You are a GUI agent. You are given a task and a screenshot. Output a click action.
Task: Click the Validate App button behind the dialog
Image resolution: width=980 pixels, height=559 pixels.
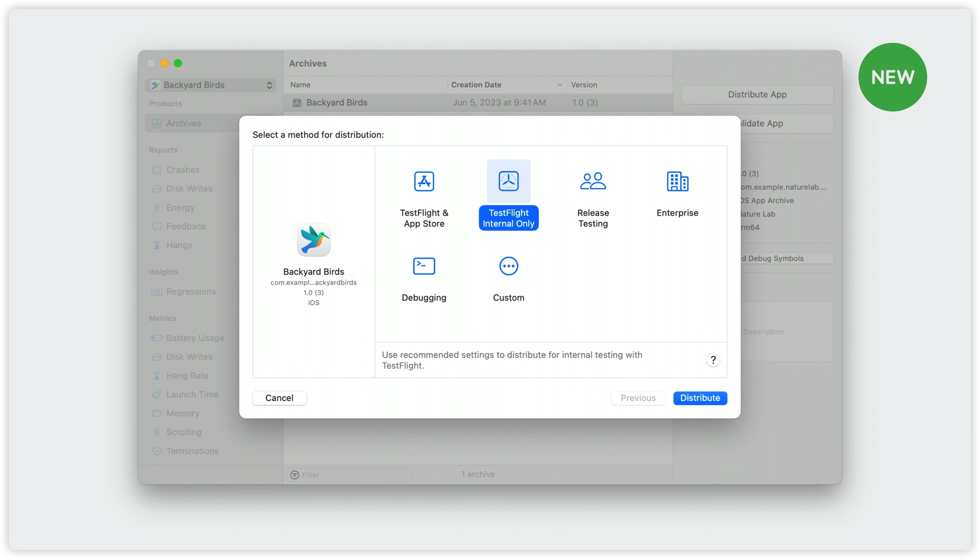pyautogui.click(x=787, y=123)
